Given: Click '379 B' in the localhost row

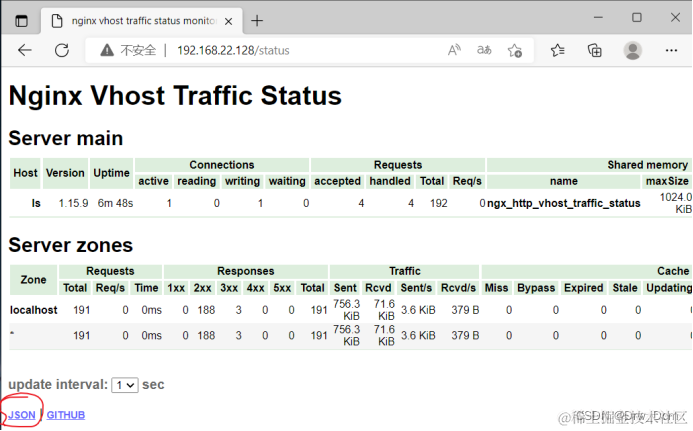Looking at the screenshot, I should pos(465,310).
